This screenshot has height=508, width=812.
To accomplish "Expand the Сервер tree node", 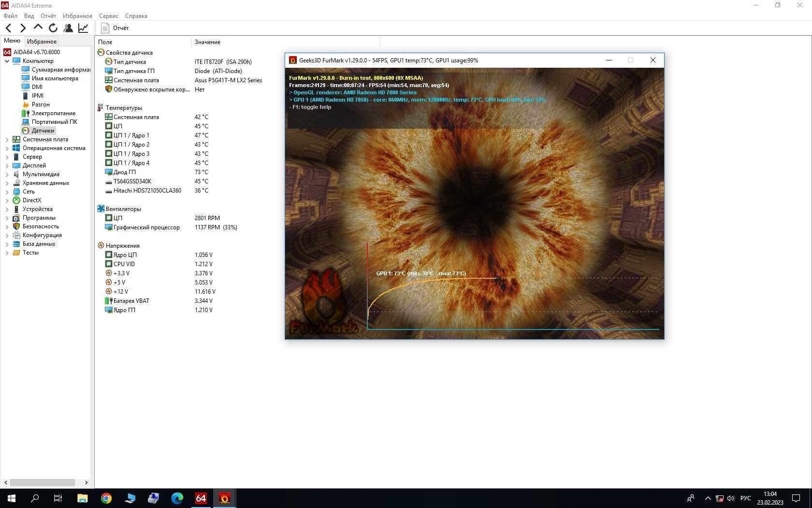I will click(x=7, y=157).
